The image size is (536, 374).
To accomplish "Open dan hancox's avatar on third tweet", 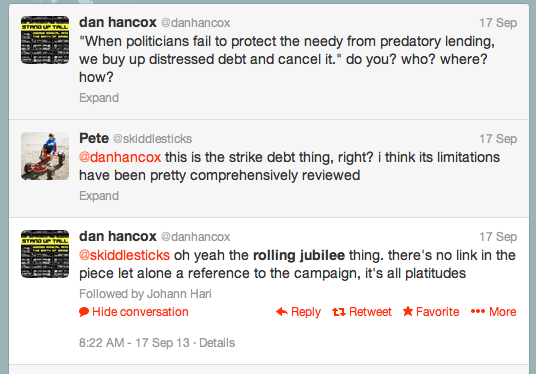I will [x=45, y=254].
